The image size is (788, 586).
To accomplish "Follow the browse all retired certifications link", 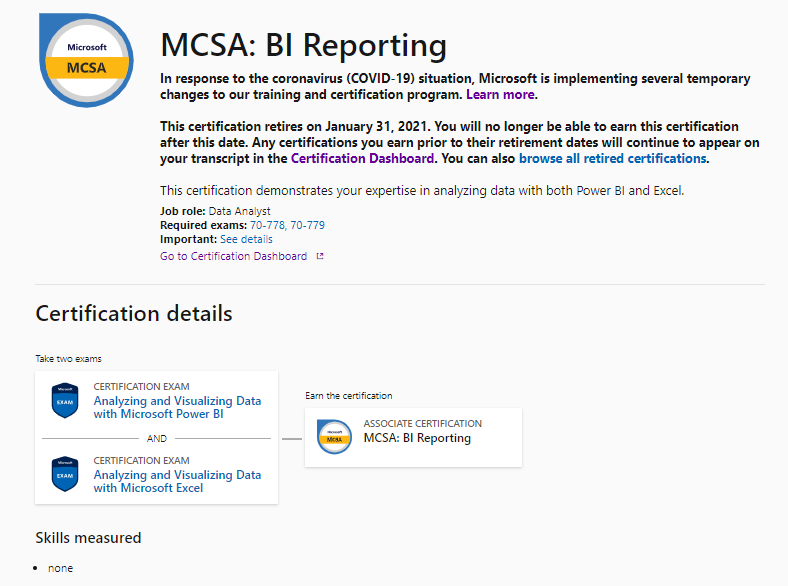I will (613, 158).
